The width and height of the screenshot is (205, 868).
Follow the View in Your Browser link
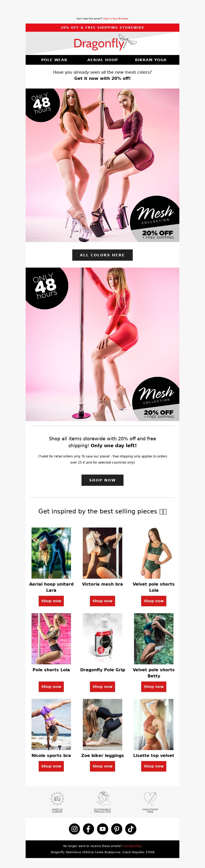point(116,18)
